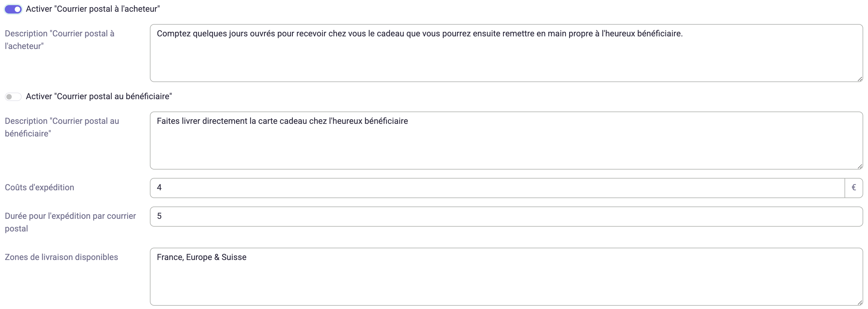Viewport: 868px width, 309px height.
Task: Click resize handle of Zones de livraison textarea
Action: [860, 303]
